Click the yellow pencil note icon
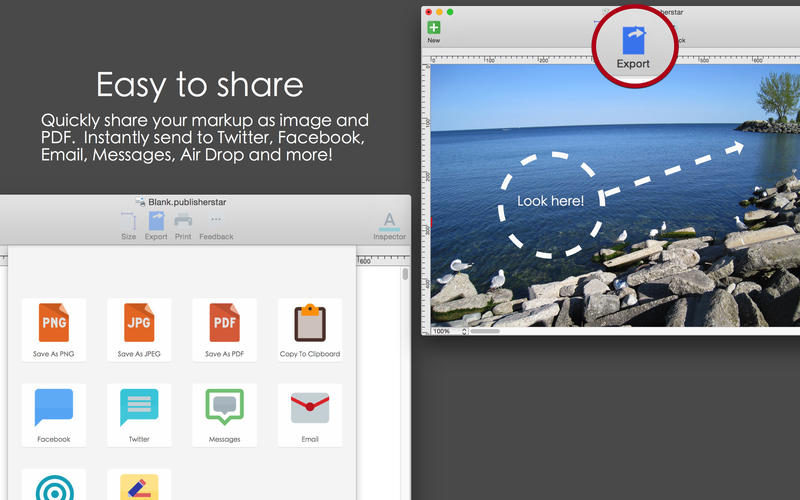The image size is (800, 500). pos(139,487)
